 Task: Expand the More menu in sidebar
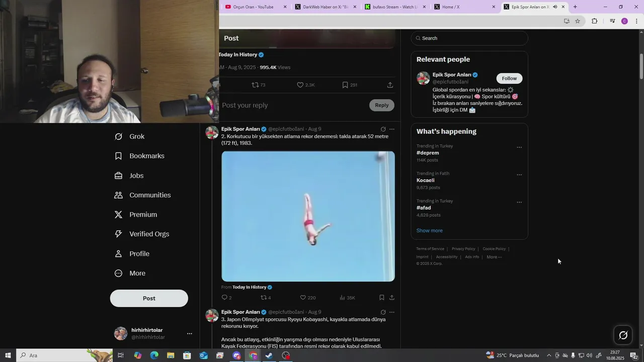[x=129, y=274]
